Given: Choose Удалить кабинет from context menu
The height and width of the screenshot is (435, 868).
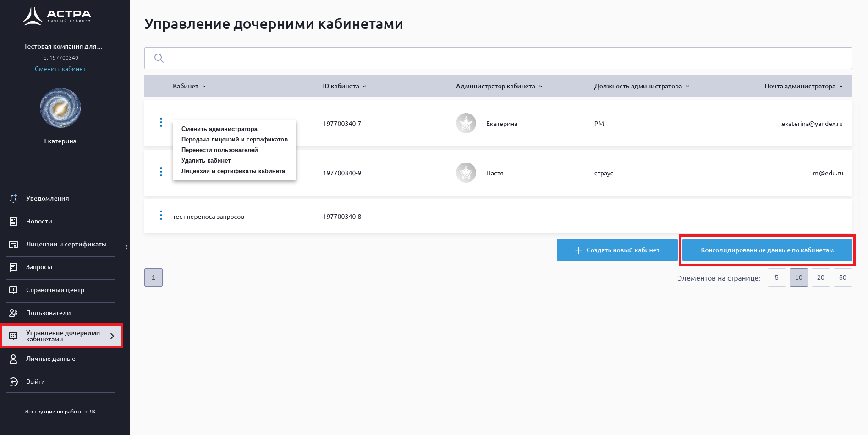Looking at the screenshot, I should click(206, 161).
